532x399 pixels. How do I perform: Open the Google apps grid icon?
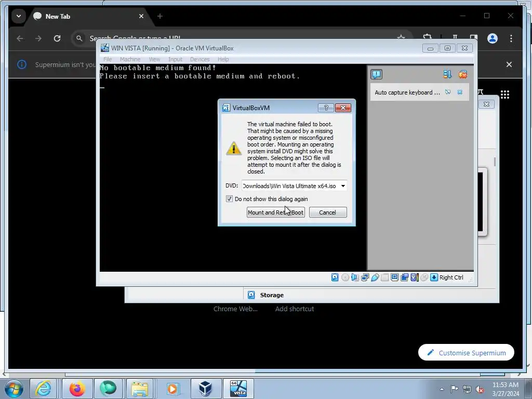505,95
